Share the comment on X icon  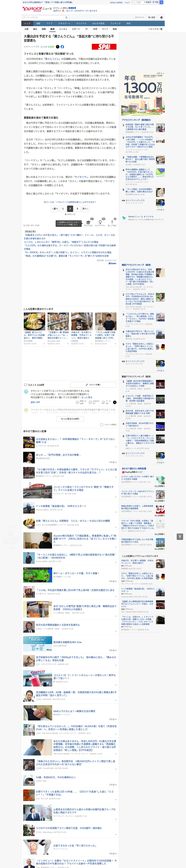[x=115, y=402]
